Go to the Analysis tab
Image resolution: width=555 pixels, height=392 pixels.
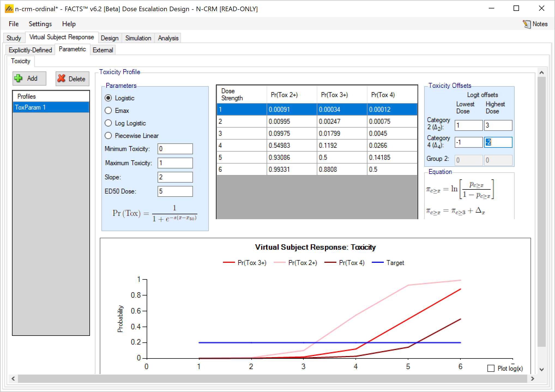[168, 38]
